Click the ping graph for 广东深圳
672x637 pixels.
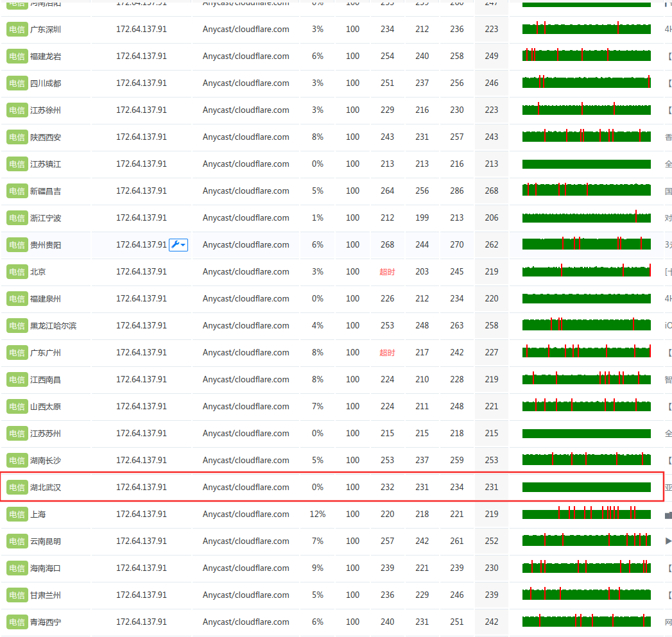[x=586, y=29]
